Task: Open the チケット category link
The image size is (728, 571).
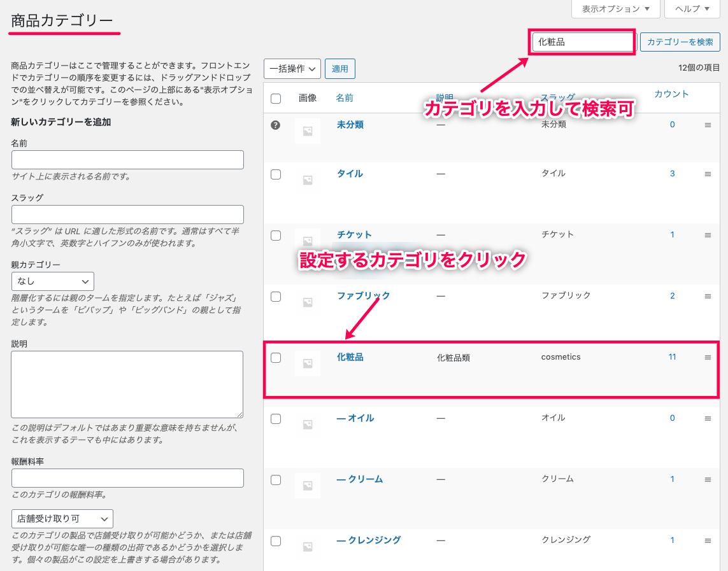Action: tap(354, 235)
